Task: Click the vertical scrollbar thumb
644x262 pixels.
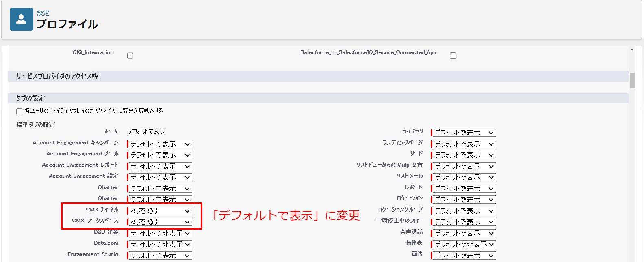Action: pos(632,80)
